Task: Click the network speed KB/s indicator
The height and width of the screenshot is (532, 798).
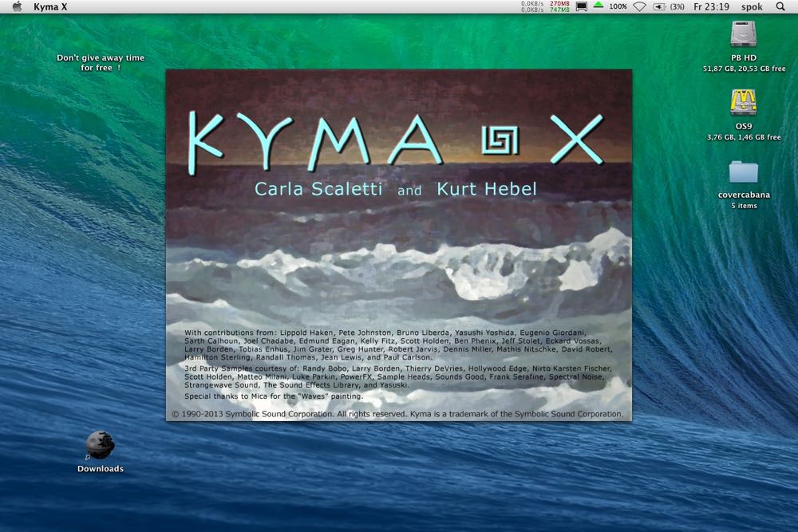Action: tap(532, 6)
